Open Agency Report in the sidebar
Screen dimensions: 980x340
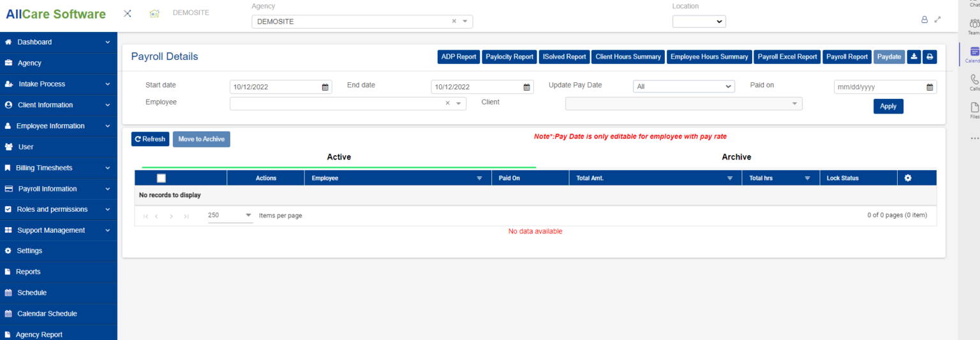point(59,334)
